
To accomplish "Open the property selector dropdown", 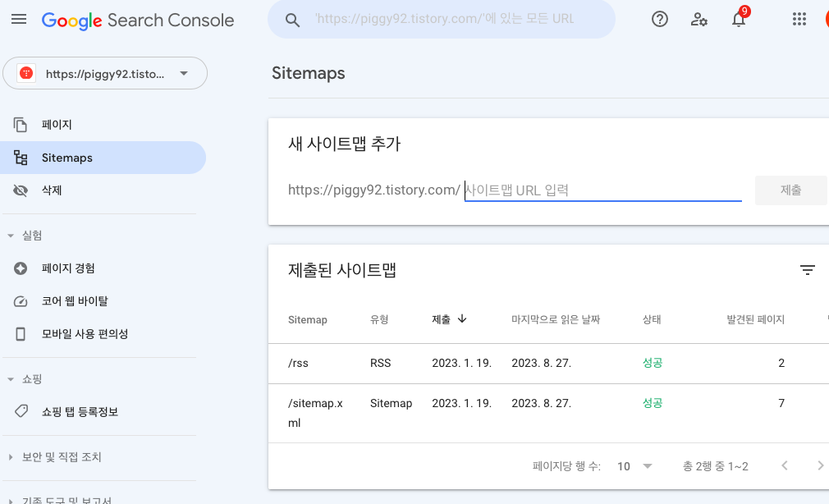I will 105,73.
